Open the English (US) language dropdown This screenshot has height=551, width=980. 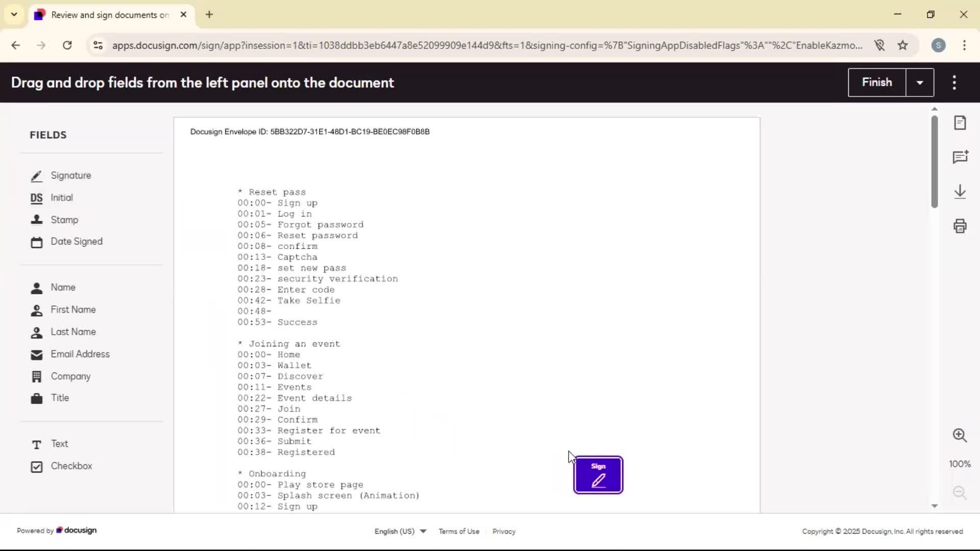click(400, 531)
